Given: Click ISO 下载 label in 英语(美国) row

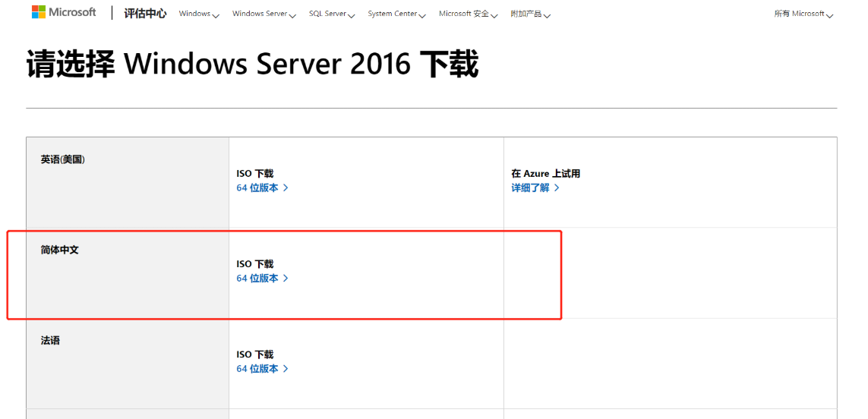Looking at the screenshot, I should pyautogui.click(x=255, y=174).
